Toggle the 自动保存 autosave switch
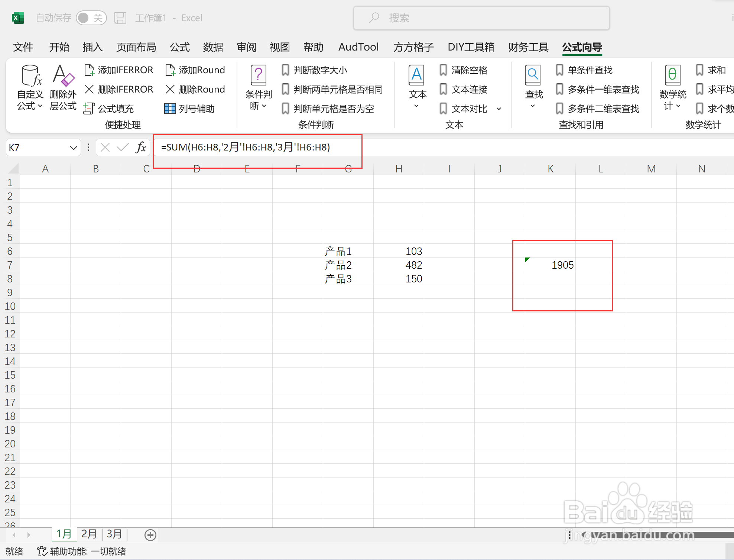 91,18
